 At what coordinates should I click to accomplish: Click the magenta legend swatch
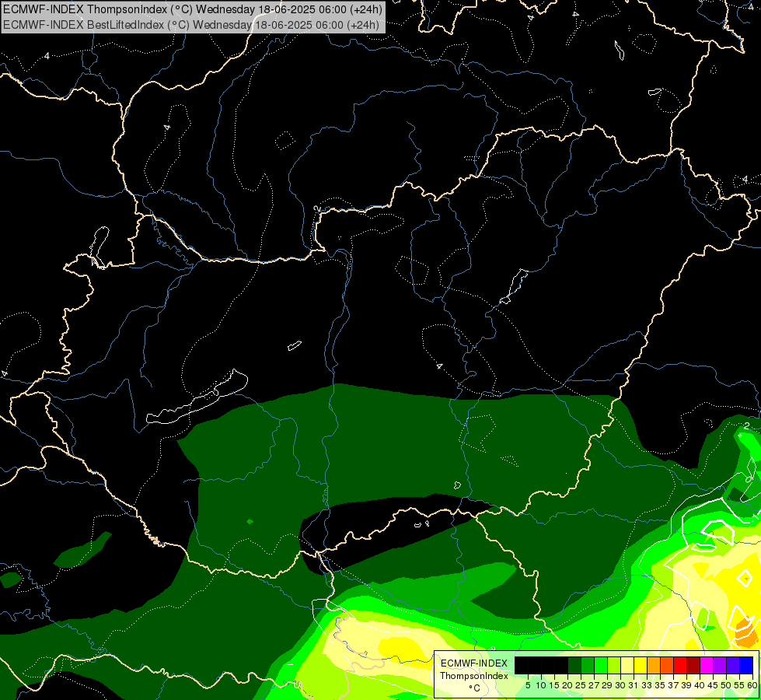point(707,665)
